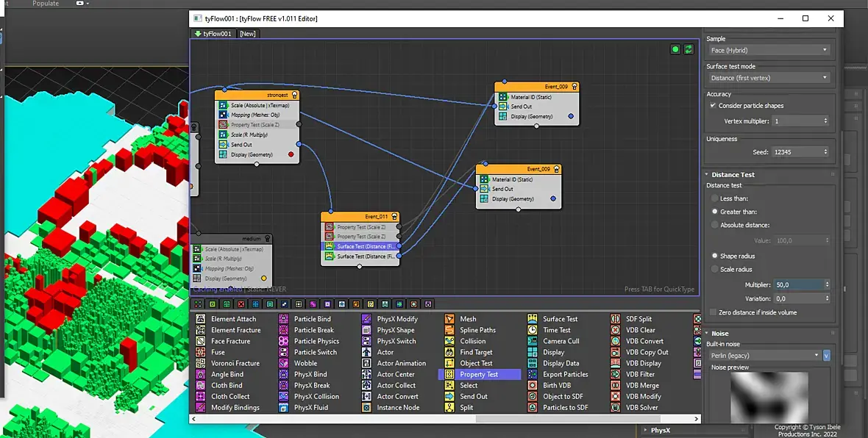
Task: Pick the Camera Cull operator
Action: (554, 341)
